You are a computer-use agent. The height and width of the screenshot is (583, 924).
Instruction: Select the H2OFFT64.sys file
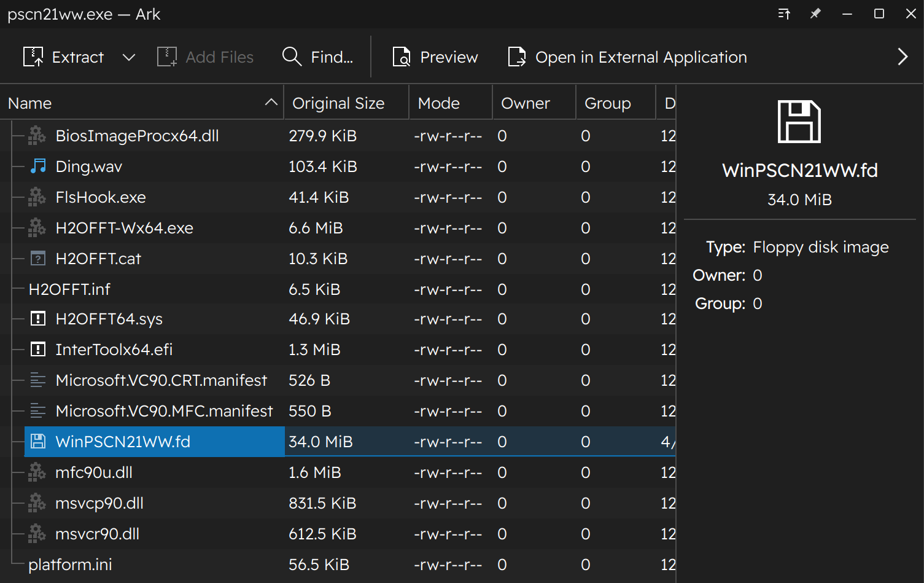[x=109, y=319]
